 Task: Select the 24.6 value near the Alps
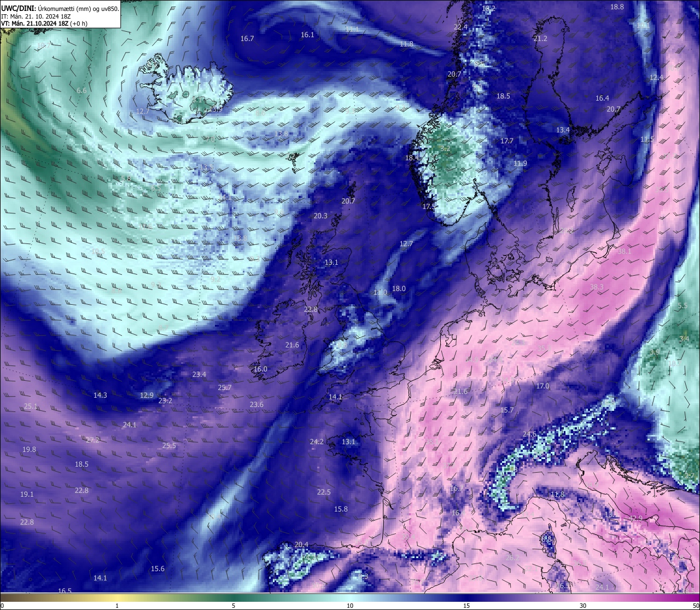click(x=529, y=434)
